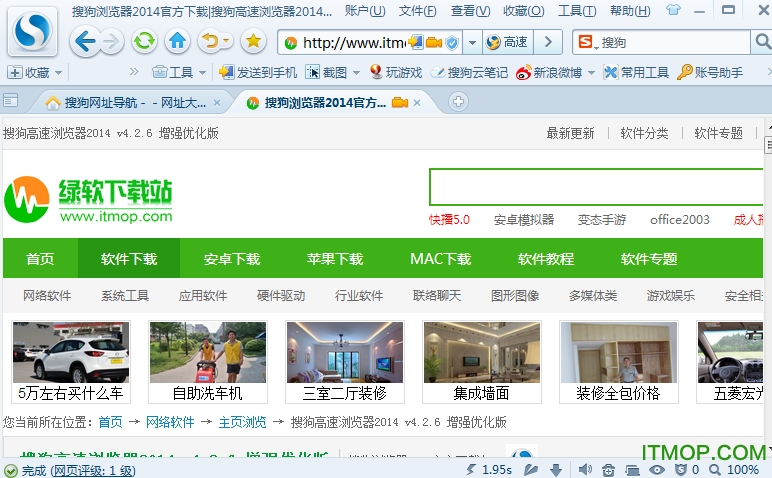
Task: Open the 帮助(H) menu
Action: (x=630, y=10)
